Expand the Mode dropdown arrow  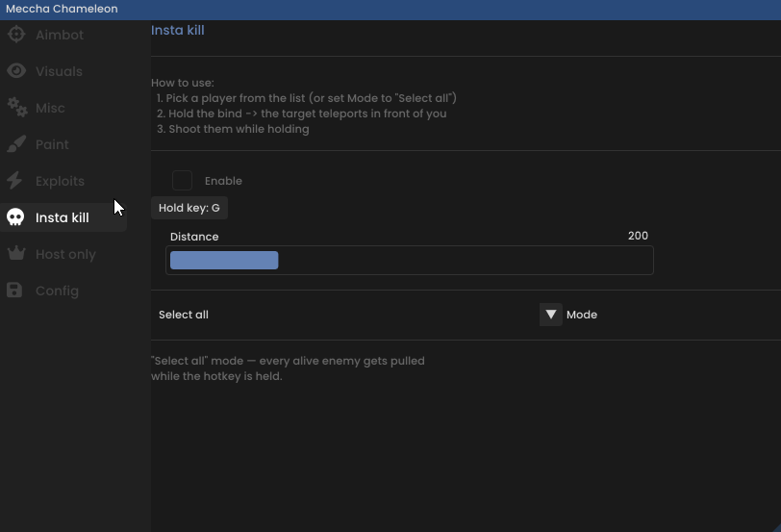click(551, 315)
